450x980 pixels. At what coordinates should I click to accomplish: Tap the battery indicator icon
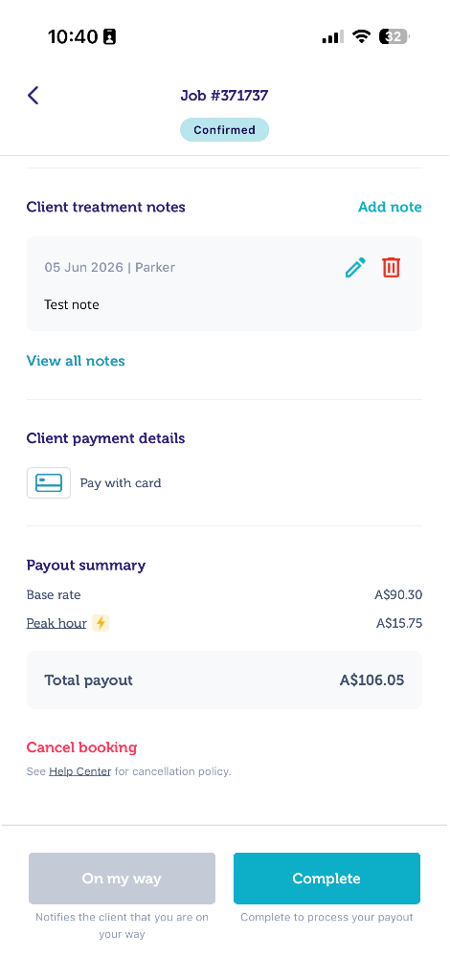pyautogui.click(x=394, y=36)
